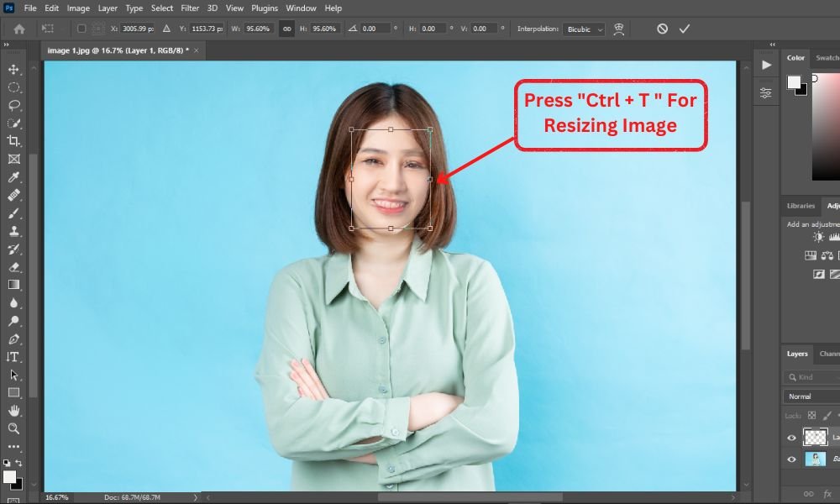This screenshot has width=840, height=504.
Task: Open the Plugins menu
Action: 265,8
